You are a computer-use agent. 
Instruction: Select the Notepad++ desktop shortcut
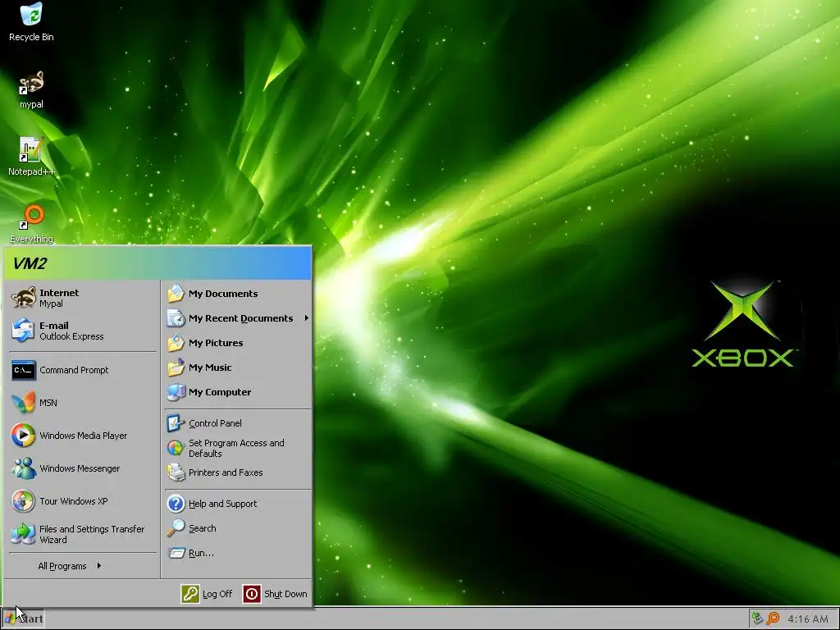tap(31, 156)
